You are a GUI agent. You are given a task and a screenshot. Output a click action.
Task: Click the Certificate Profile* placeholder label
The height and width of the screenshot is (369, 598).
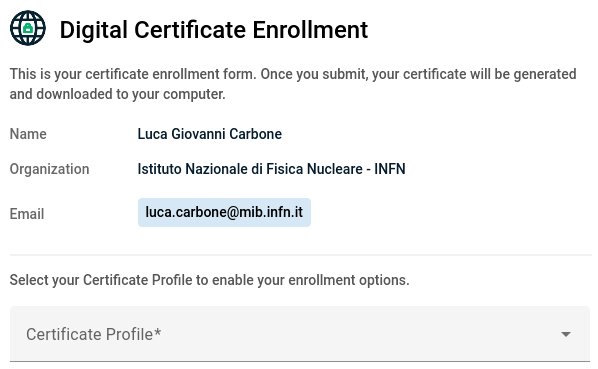click(94, 334)
